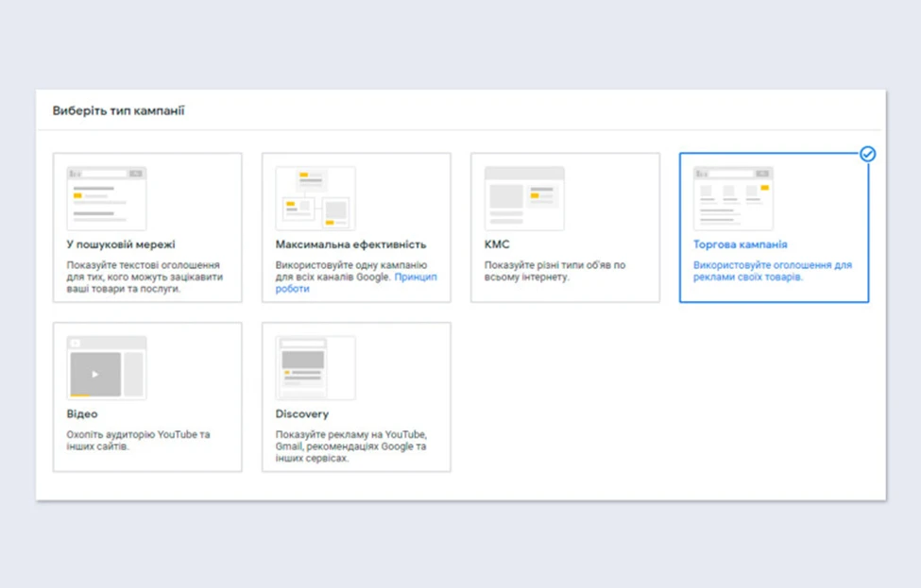Image resolution: width=921 pixels, height=588 pixels.
Task: Open the Принцип роботи link
Action: pyautogui.click(x=416, y=277)
